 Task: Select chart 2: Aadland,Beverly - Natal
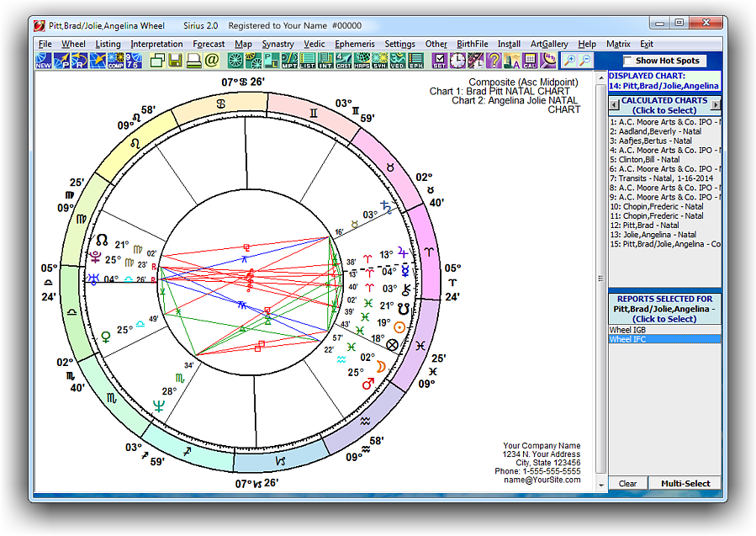click(x=665, y=131)
